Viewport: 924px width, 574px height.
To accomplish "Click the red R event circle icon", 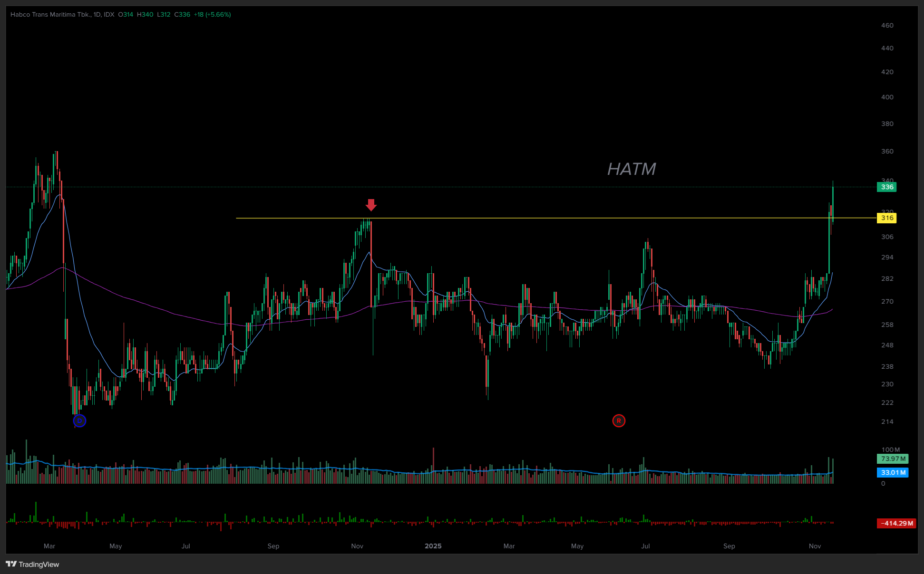I will [x=618, y=421].
